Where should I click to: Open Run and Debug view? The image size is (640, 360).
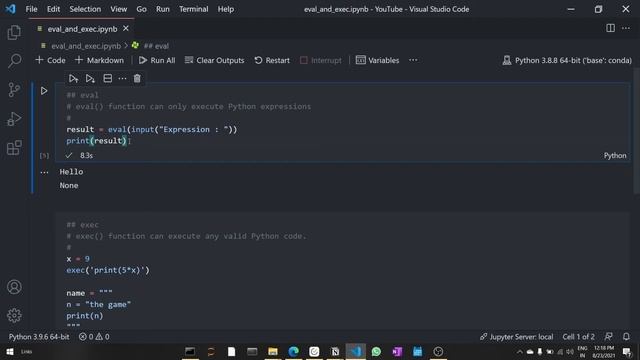[x=14, y=119]
